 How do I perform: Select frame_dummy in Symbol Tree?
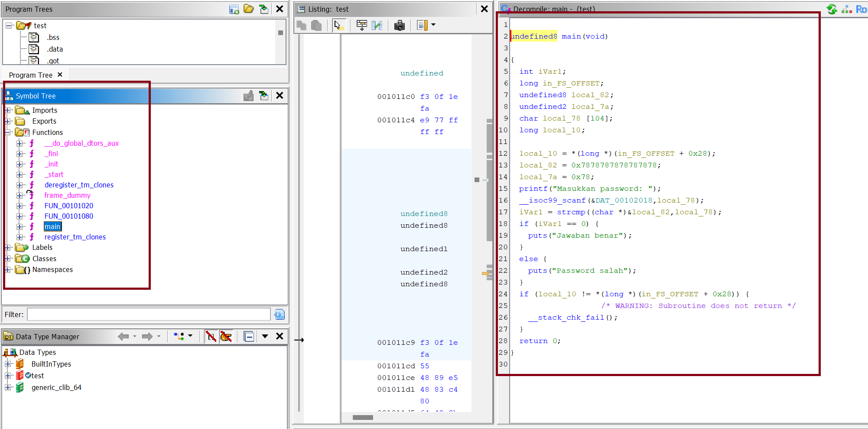click(67, 195)
